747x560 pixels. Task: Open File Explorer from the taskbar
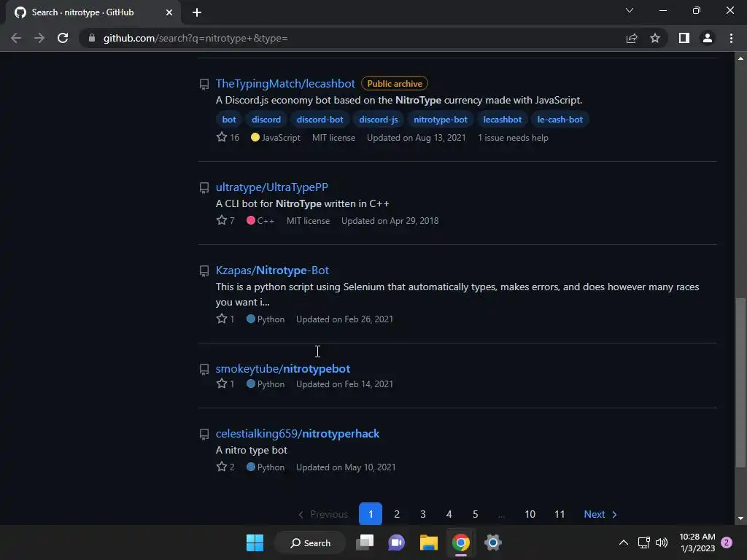[429, 542]
